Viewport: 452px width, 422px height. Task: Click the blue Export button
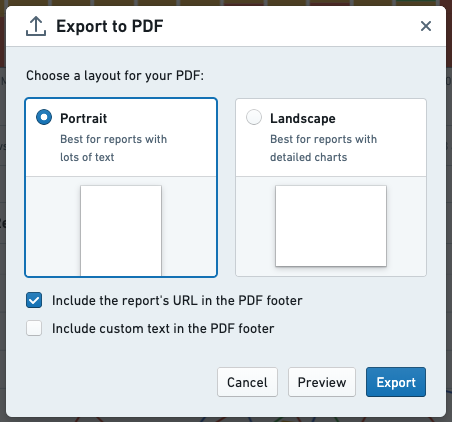pos(396,382)
